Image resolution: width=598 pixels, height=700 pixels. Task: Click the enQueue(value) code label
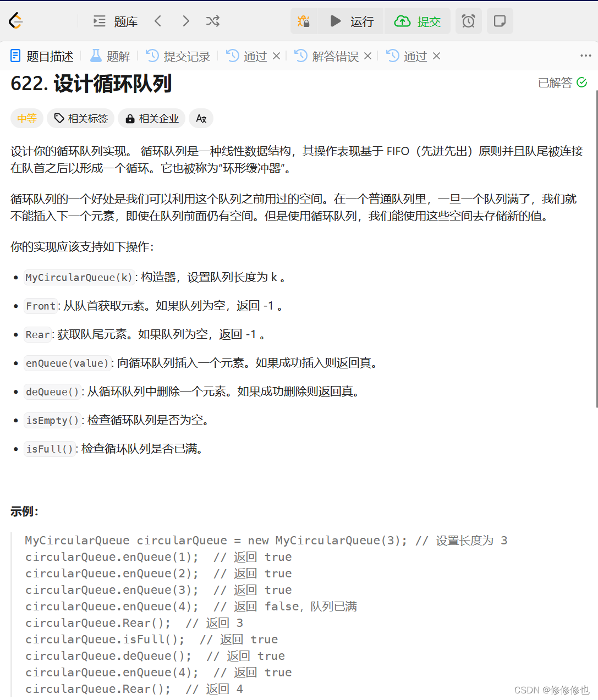tap(67, 363)
